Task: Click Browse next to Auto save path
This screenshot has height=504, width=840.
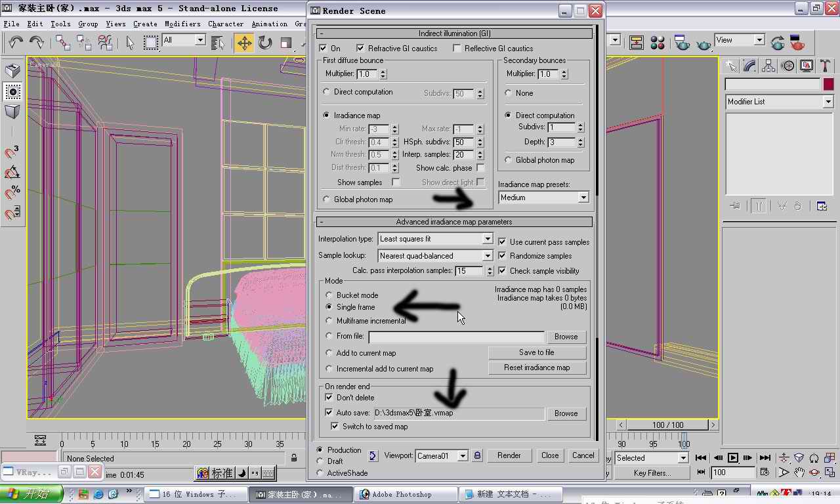Action: coord(566,413)
